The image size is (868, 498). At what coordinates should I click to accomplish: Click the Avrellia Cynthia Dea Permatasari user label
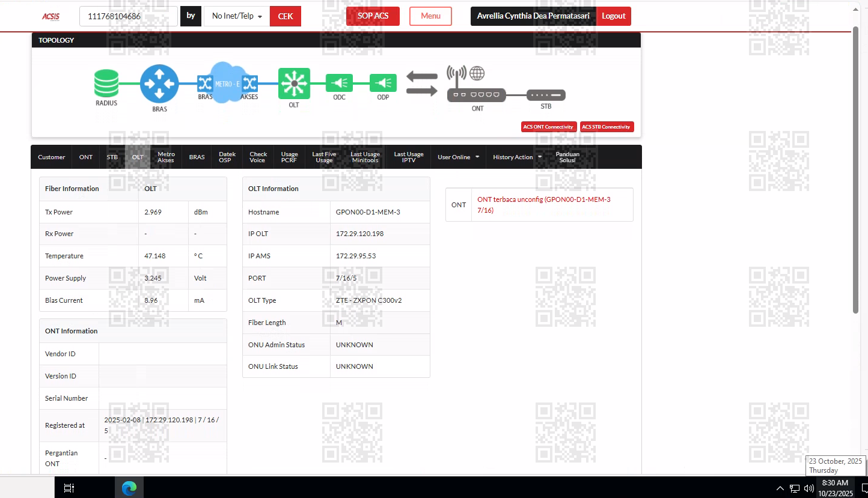(x=533, y=16)
